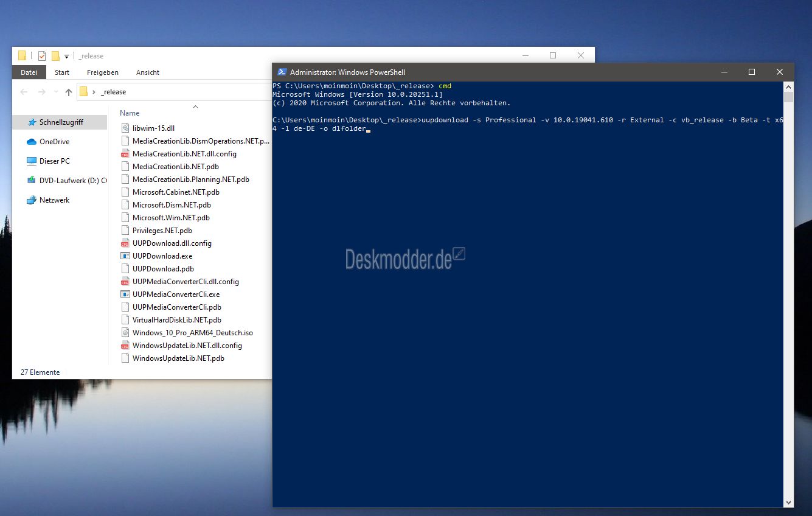Click the Netzwerk icon
The image size is (812, 516).
tap(32, 200)
